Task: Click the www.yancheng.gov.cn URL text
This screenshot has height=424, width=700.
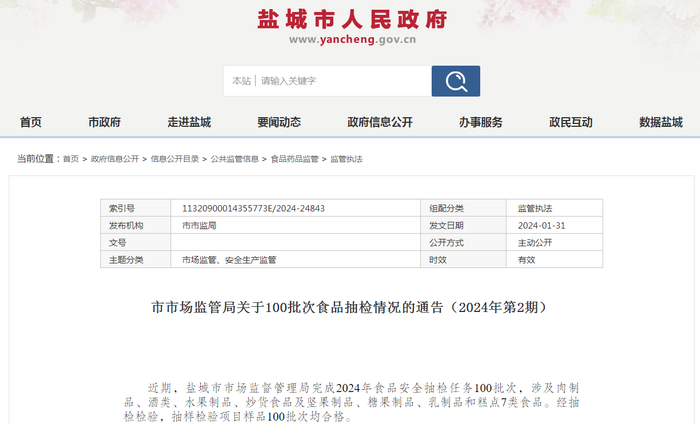Action: pos(352,40)
